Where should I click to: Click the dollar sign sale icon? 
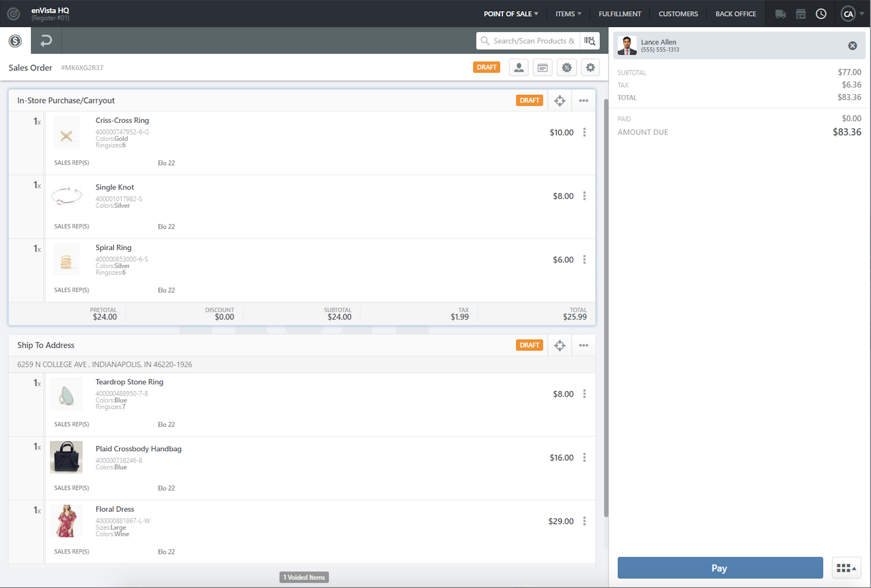coord(15,41)
